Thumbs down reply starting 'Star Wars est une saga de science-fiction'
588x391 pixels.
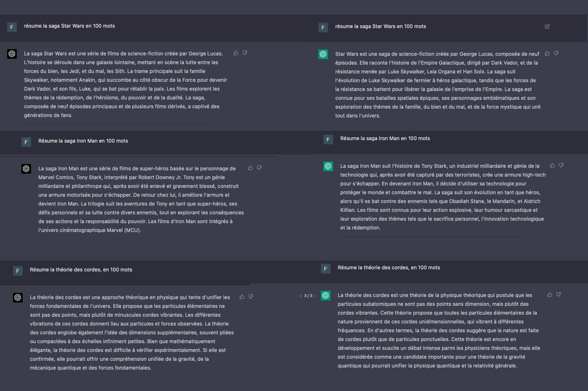pos(556,53)
